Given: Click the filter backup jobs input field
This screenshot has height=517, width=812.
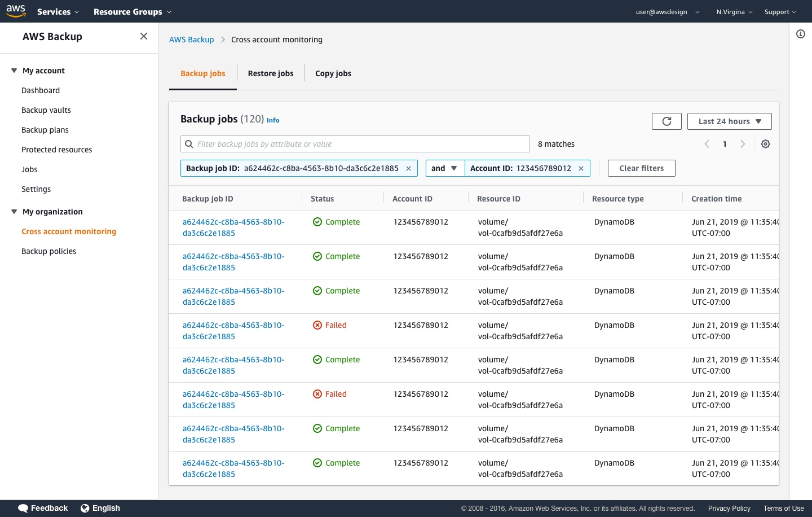Looking at the screenshot, I should click(x=355, y=144).
